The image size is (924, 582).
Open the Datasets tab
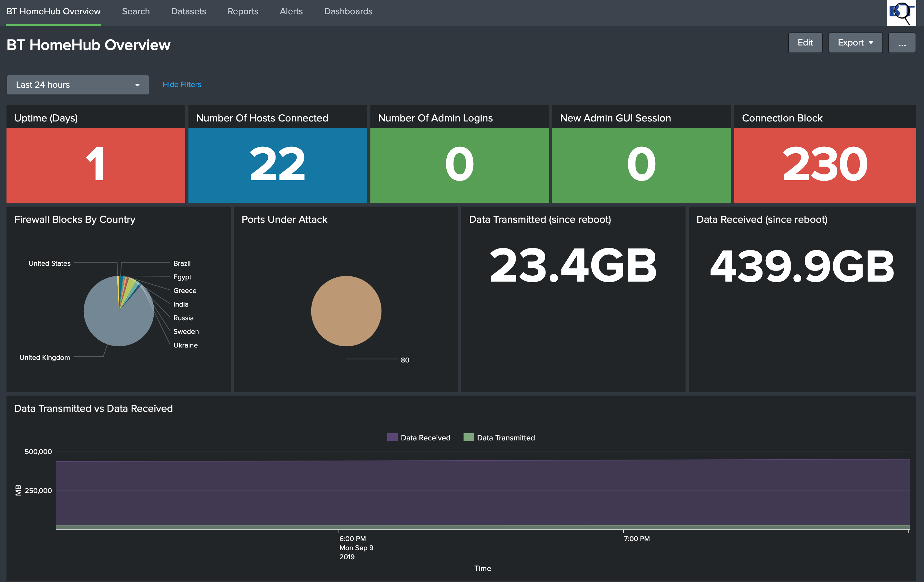pyautogui.click(x=188, y=11)
